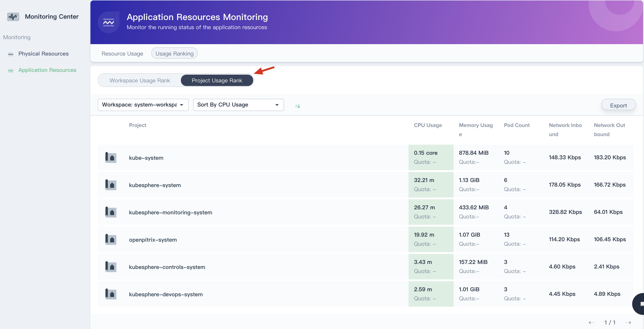Open the Sort By CPU Usage dropdown
644x329 pixels.
click(x=239, y=105)
